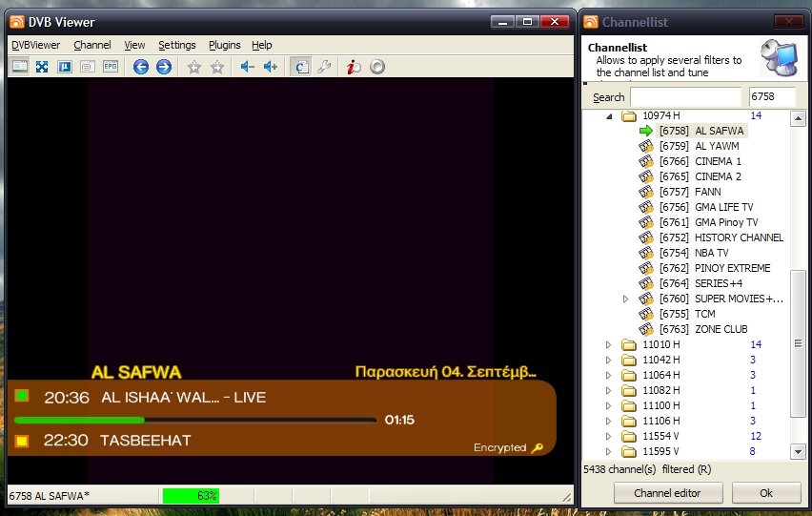Click green square beside 20:36 programme

(x=22, y=397)
